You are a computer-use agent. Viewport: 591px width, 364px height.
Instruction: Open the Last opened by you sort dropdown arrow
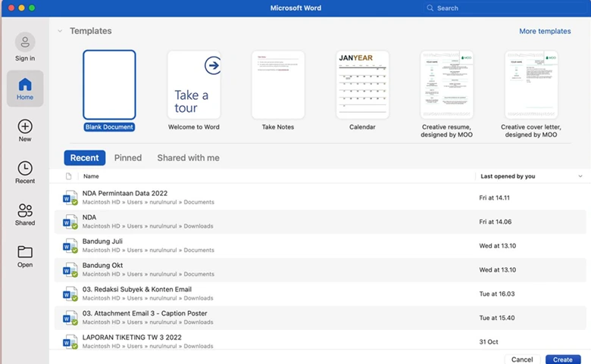(x=580, y=176)
